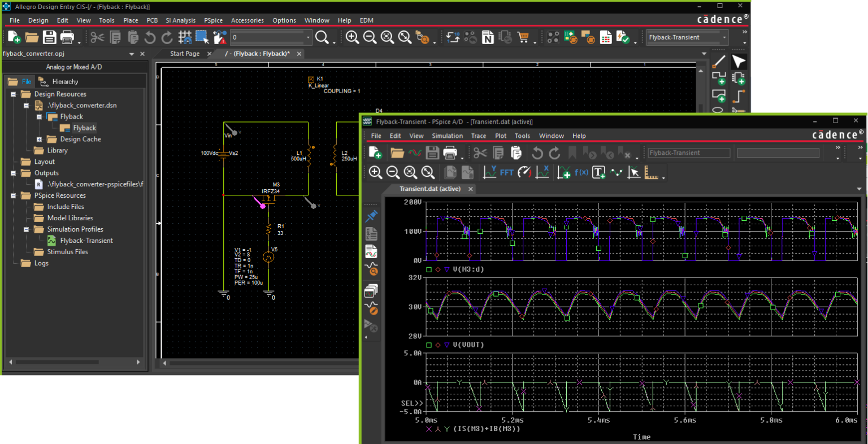868x444 pixels.
Task: Add a new Y axis to the plot
Action: click(563, 172)
